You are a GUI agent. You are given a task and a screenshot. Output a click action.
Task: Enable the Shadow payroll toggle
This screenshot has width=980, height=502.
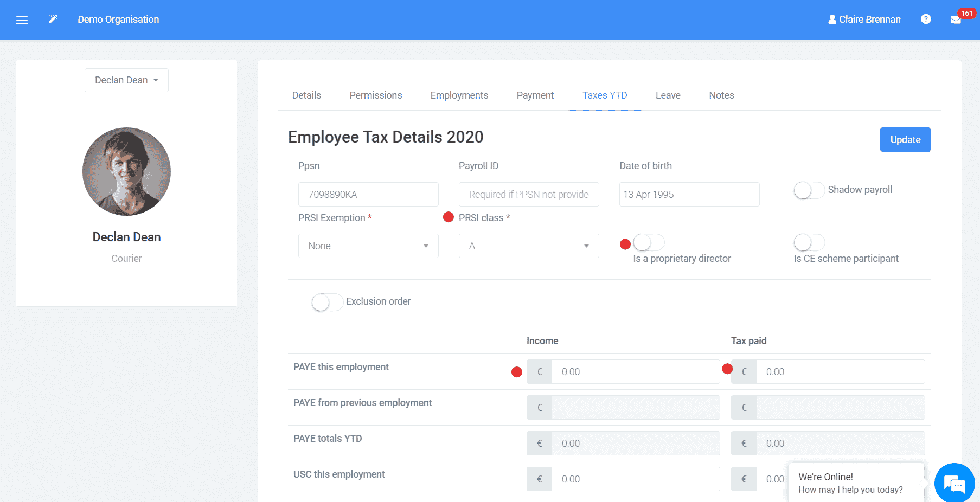click(809, 190)
